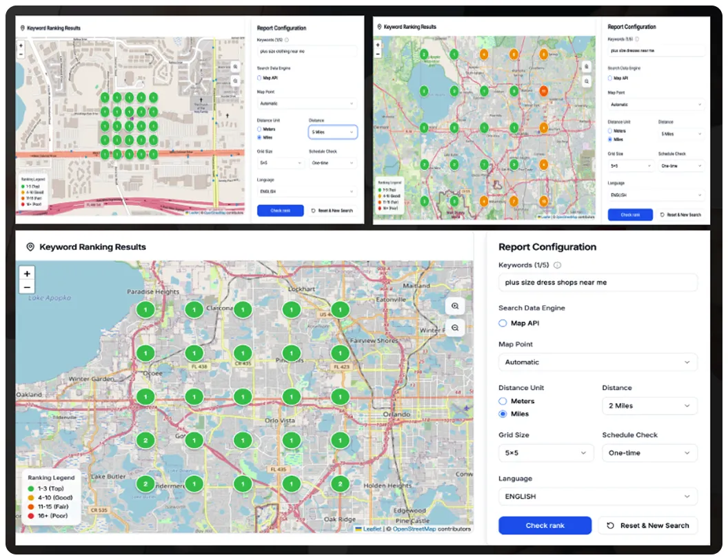The image size is (728, 560).
Task: Select the Miles distance unit radio button
Action: coord(504,414)
